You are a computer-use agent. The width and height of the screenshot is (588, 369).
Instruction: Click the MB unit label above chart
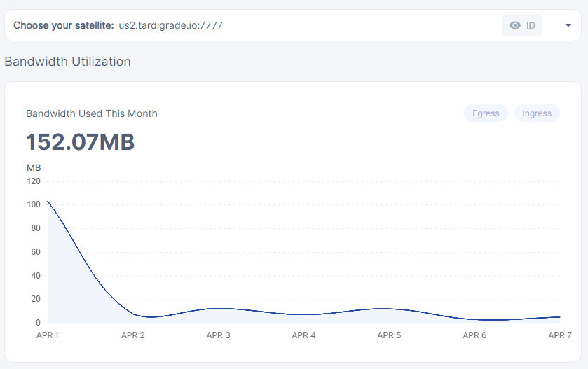tap(34, 168)
